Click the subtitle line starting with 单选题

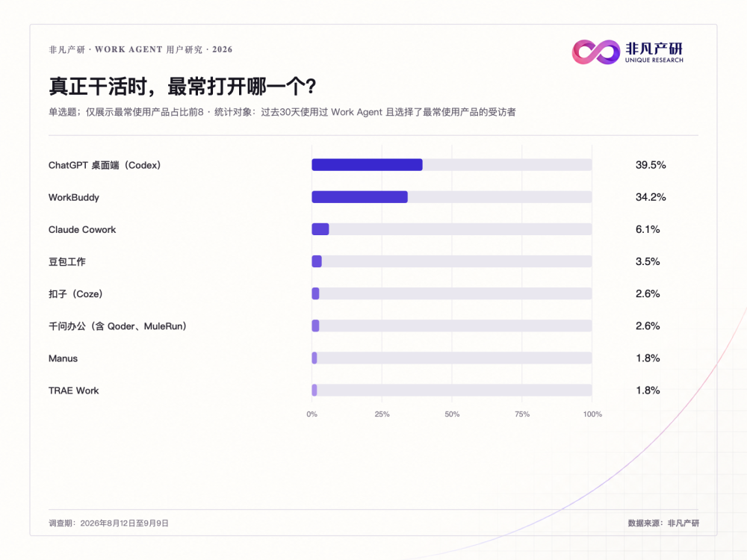pos(282,113)
